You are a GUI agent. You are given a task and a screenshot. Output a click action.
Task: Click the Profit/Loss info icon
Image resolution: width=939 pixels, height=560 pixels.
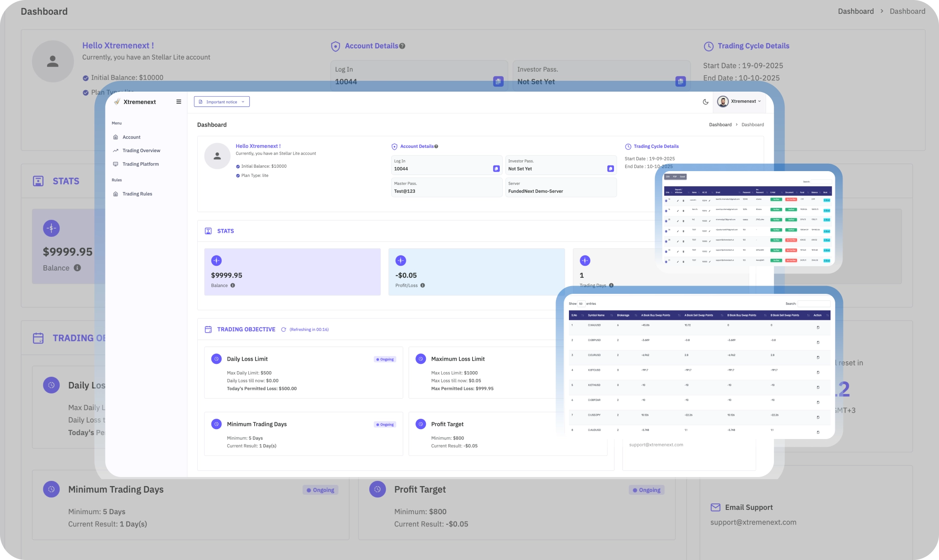pos(422,286)
